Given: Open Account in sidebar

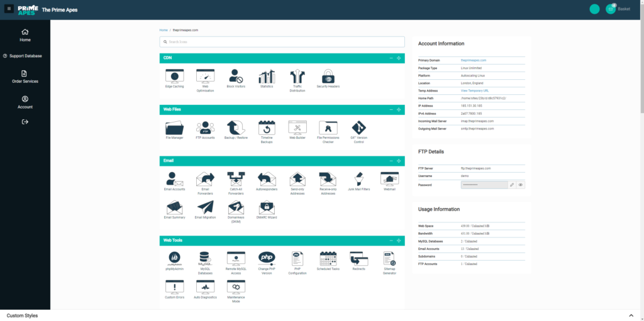Looking at the screenshot, I should click(25, 102).
